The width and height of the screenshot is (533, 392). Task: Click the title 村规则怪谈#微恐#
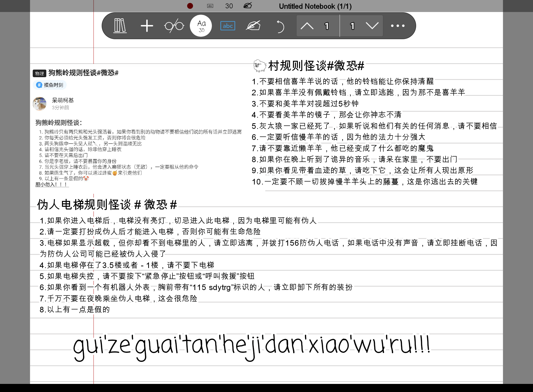[316, 66]
